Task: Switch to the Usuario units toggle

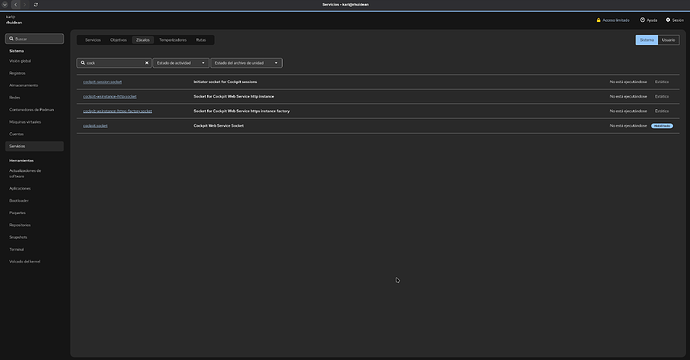Action: click(668, 40)
